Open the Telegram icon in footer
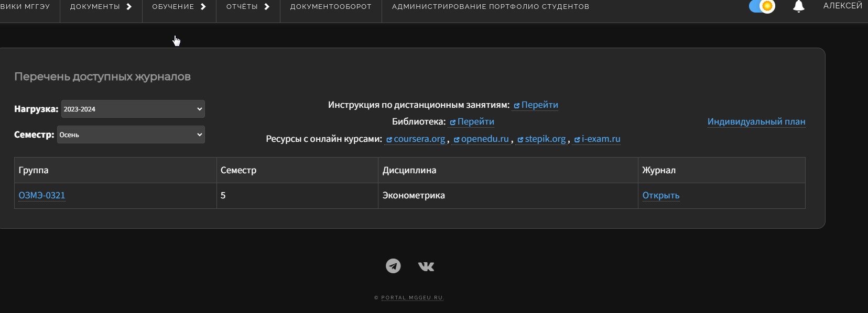Image resolution: width=868 pixels, height=313 pixels. pos(393,266)
